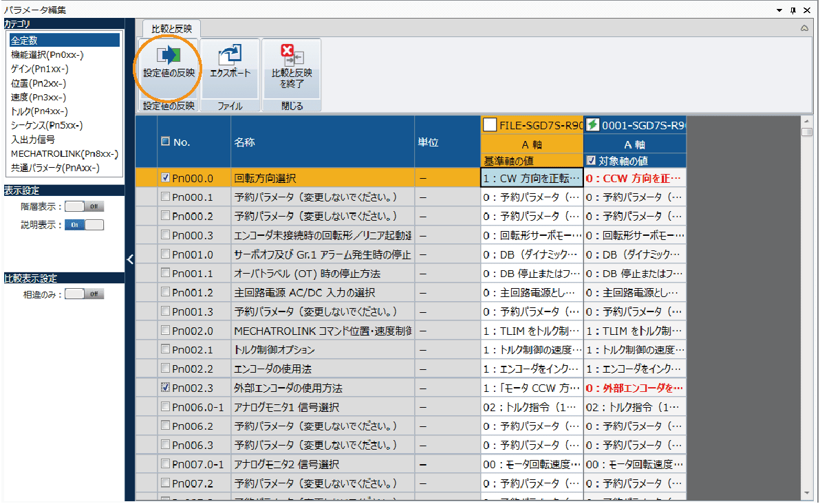Collapse the ribbon using top-right chevron

tap(804, 29)
